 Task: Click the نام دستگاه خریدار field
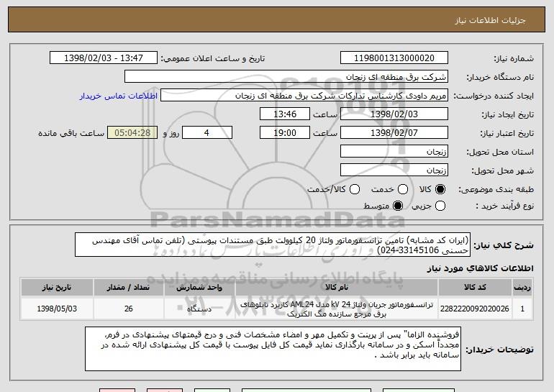coord(286,77)
